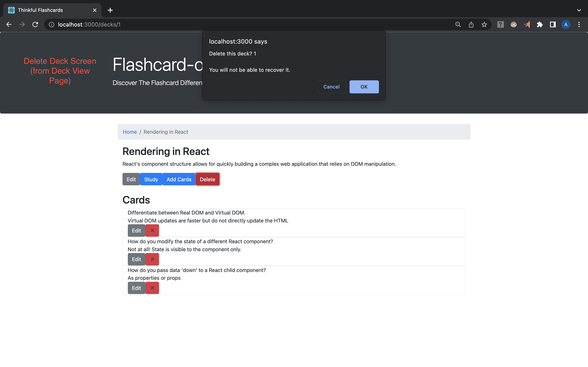Click the profile avatar icon
The image size is (588, 367).
tap(566, 24)
